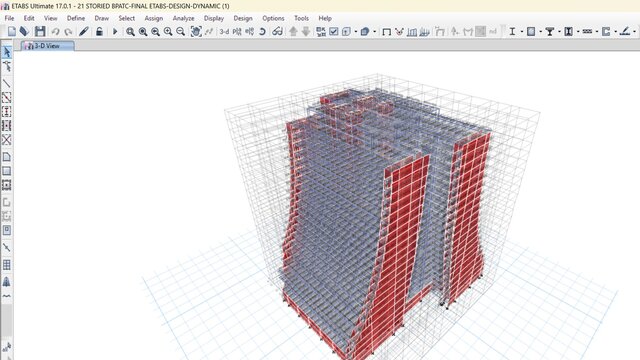Click the Steel Joist Design icon
Screen dimensions: 640x360
pyautogui.click(x=587, y=31)
